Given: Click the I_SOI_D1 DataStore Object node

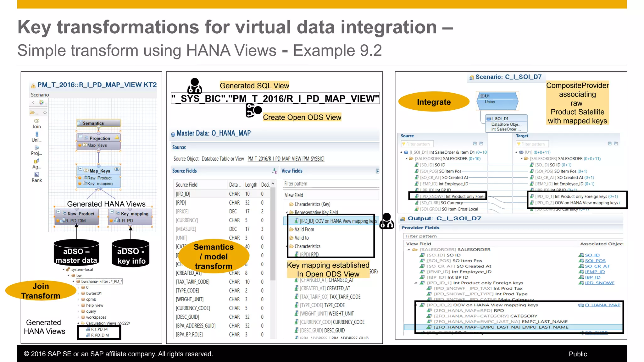Looking at the screenshot, I should click(506, 123).
